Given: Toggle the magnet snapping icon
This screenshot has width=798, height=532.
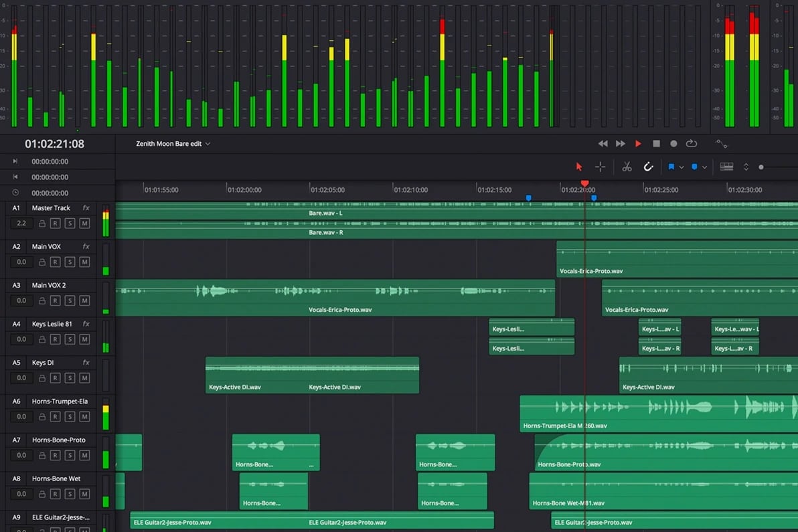Looking at the screenshot, I should tap(648, 167).
